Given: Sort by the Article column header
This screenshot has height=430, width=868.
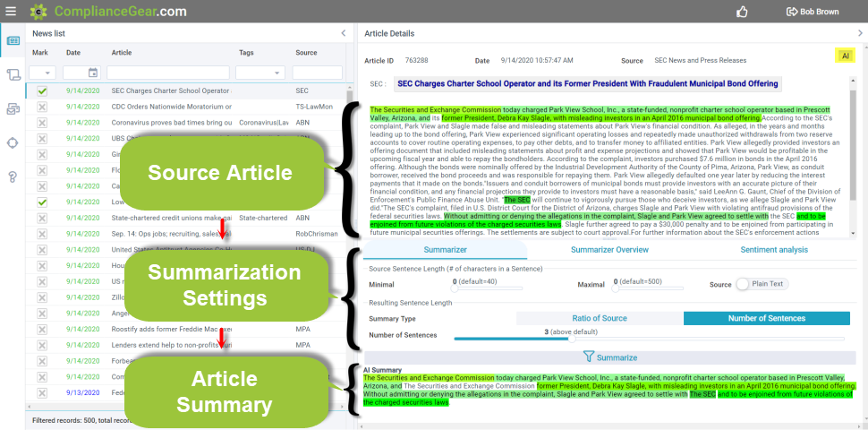Looking at the screenshot, I should pyautogui.click(x=121, y=53).
